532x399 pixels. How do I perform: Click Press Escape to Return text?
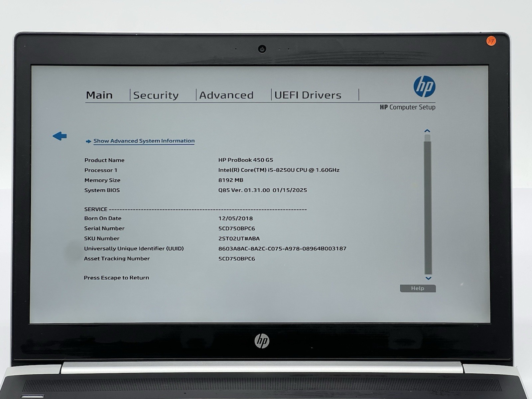coord(116,278)
